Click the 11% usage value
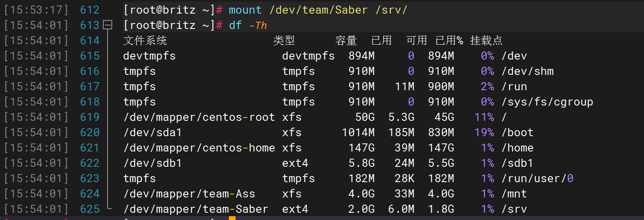Image resolution: width=644 pixels, height=220 pixels. pos(484,117)
